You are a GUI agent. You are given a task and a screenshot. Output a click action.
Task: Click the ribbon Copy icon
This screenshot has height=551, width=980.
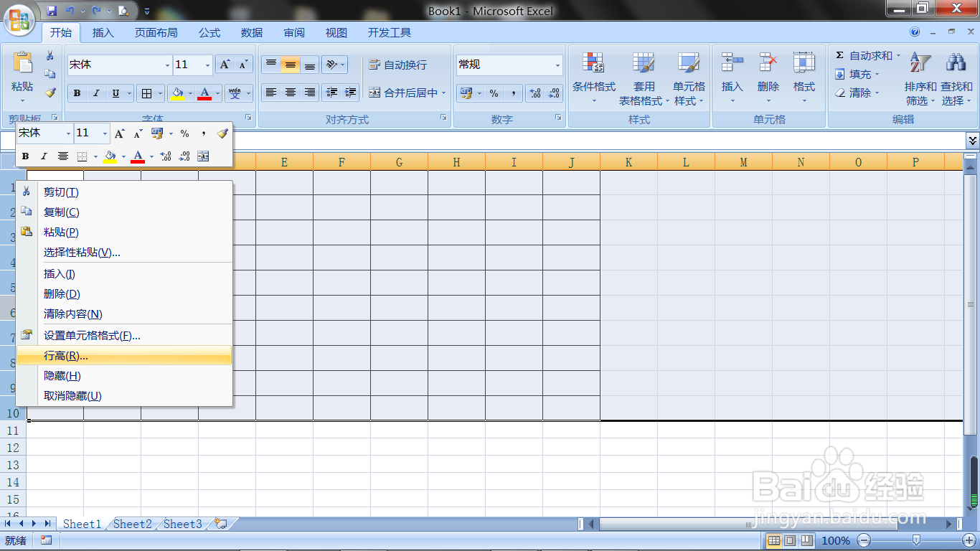50,74
